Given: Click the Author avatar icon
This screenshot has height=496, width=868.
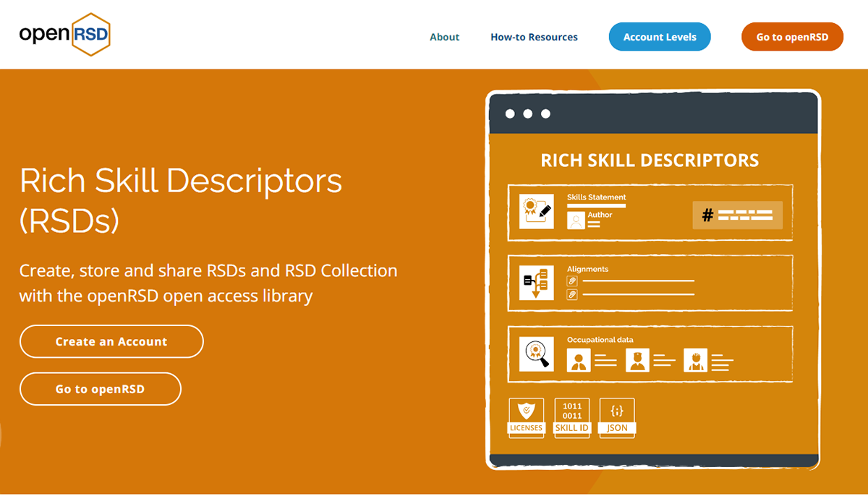Looking at the screenshot, I should [x=576, y=221].
